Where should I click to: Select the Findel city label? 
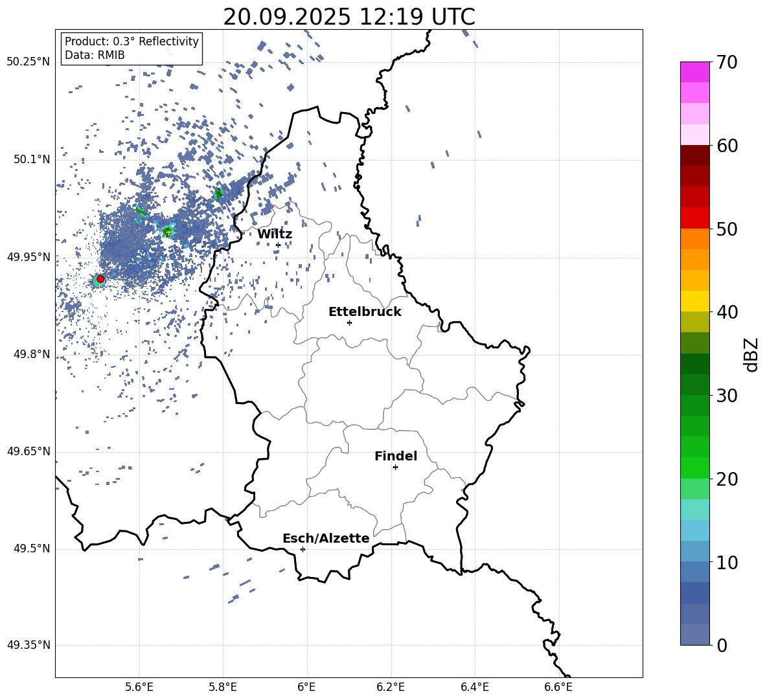click(396, 456)
